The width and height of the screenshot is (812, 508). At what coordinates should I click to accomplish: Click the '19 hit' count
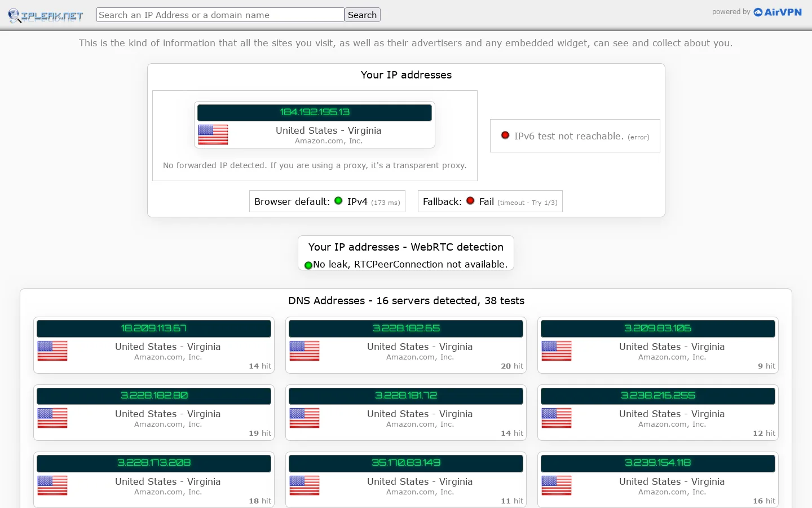click(x=260, y=433)
